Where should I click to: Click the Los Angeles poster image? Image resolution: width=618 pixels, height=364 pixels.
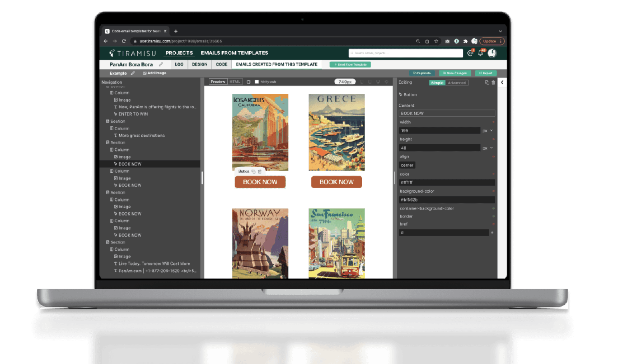pos(260,132)
